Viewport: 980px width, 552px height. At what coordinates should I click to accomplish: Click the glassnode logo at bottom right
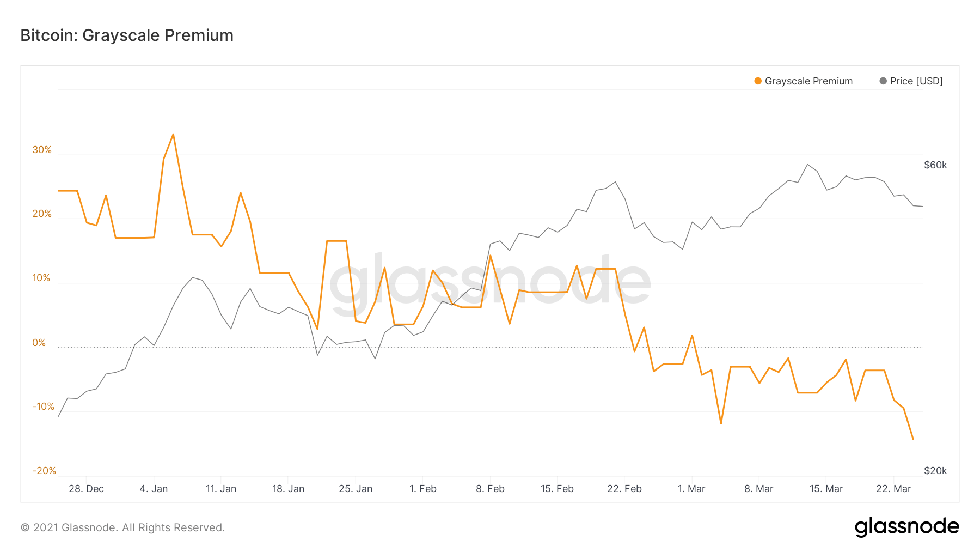pyautogui.click(x=906, y=527)
